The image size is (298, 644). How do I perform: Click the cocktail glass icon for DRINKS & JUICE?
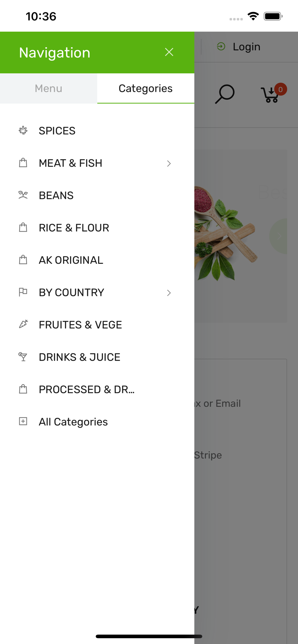(23, 357)
